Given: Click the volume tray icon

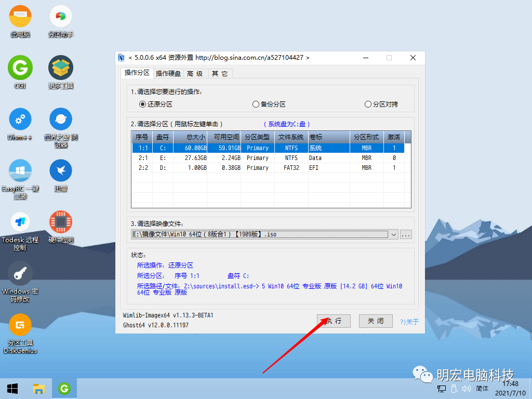Looking at the screenshot, I should [x=467, y=389].
